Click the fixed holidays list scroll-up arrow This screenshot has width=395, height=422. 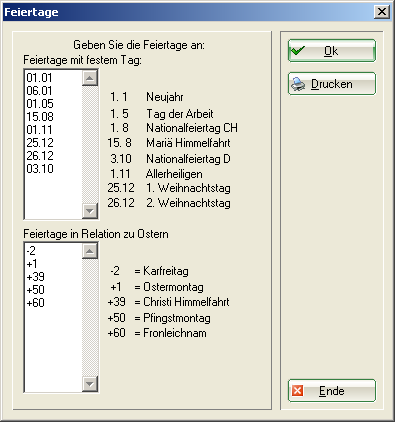[90, 78]
